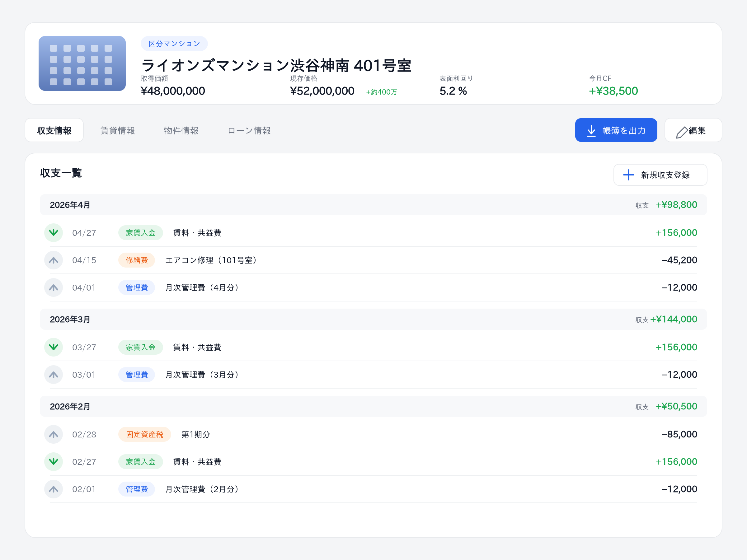This screenshot has height=560, width=747.
Task: Click the 家賃入金 tag on 04/27 row
Action: pos(140,233)
